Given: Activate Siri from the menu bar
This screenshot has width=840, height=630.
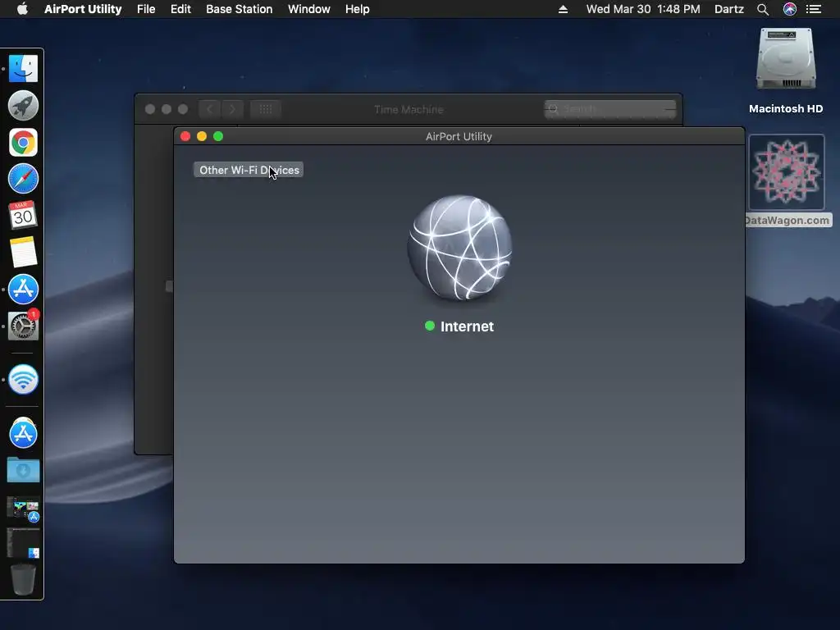Looking at the screenshot, I should click(790, 9).
